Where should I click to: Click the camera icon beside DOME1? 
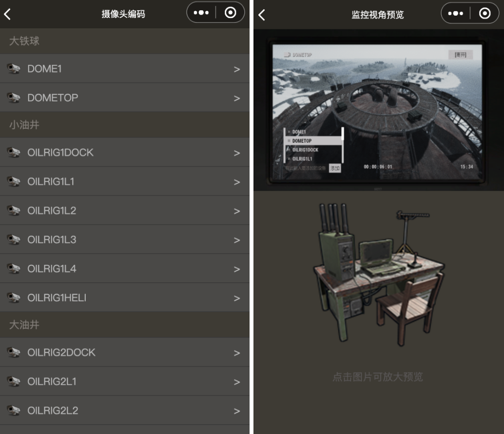[14, 68]
